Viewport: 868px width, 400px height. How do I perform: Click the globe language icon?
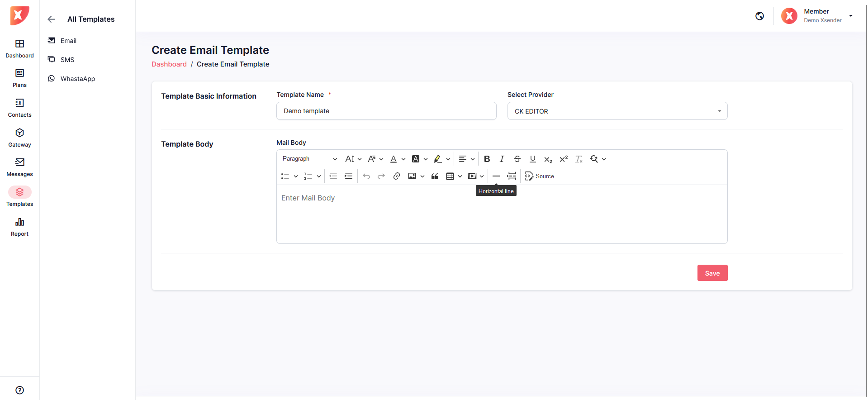(x=759, y=16)
